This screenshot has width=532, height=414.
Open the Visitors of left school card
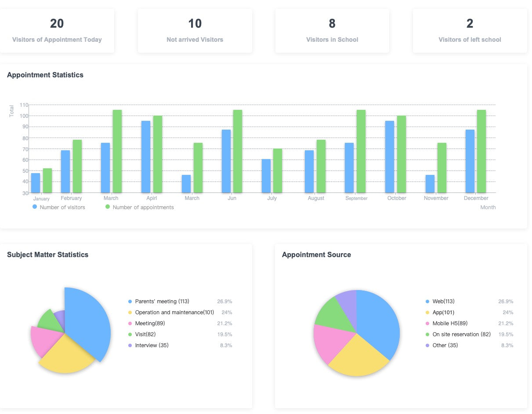470,31
